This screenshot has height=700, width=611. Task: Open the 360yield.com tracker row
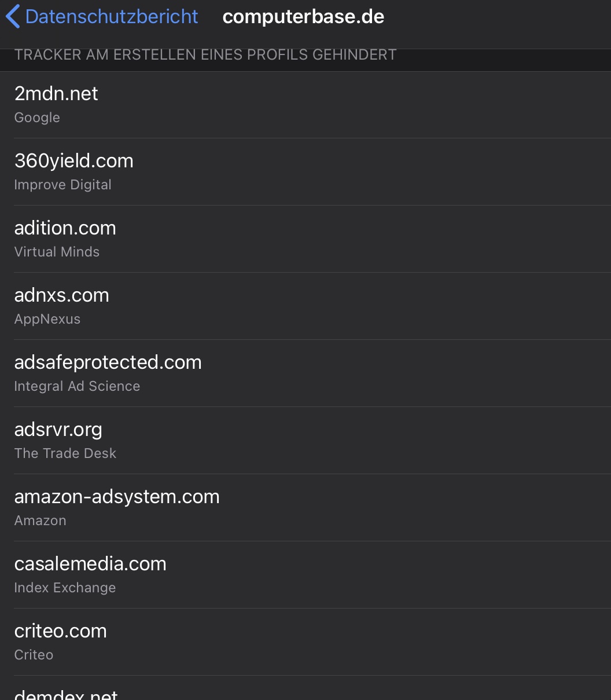point(305,172)
